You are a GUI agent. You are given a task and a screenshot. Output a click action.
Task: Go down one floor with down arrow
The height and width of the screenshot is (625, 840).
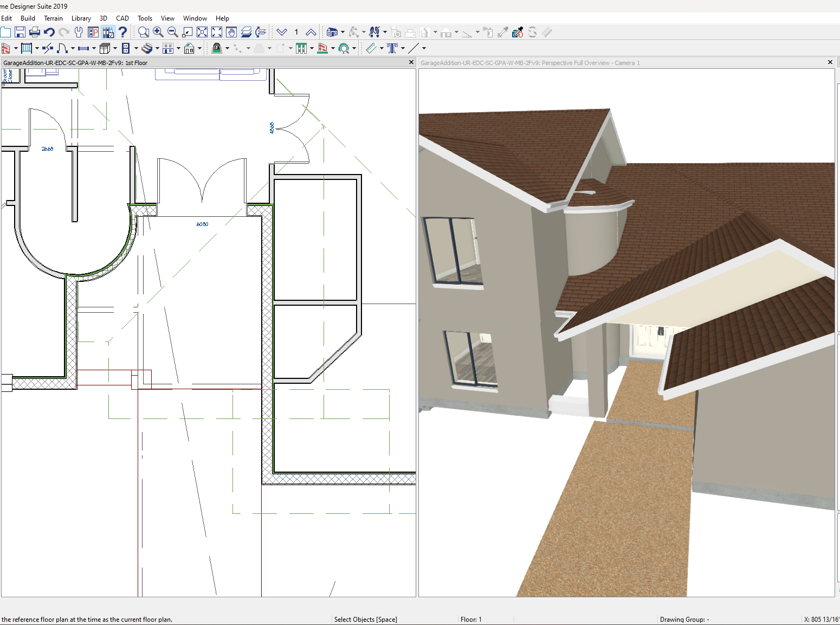[x=282, y=33]
